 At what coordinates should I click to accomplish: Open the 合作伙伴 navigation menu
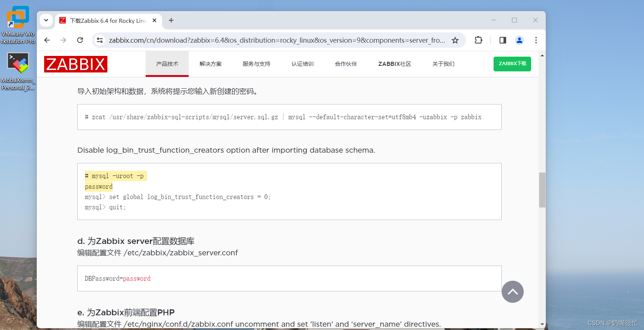tap(346, 64)
